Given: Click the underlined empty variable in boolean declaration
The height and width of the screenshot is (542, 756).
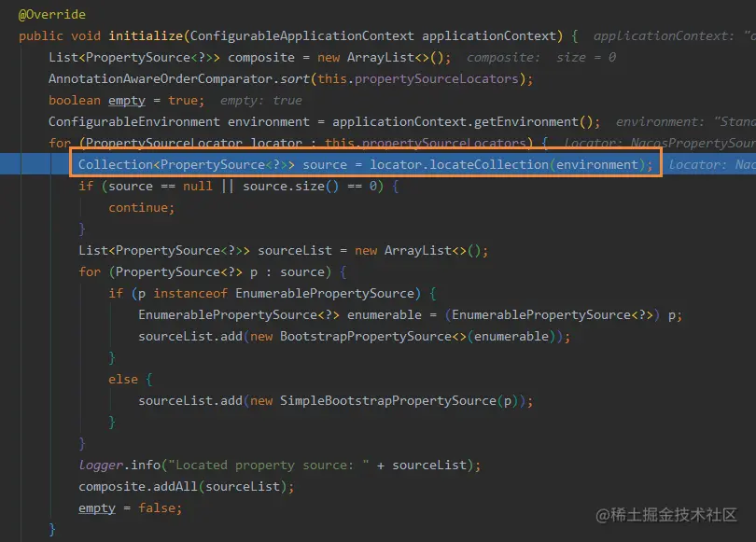Looking at the screenshot, I should [x=127, y=100].
